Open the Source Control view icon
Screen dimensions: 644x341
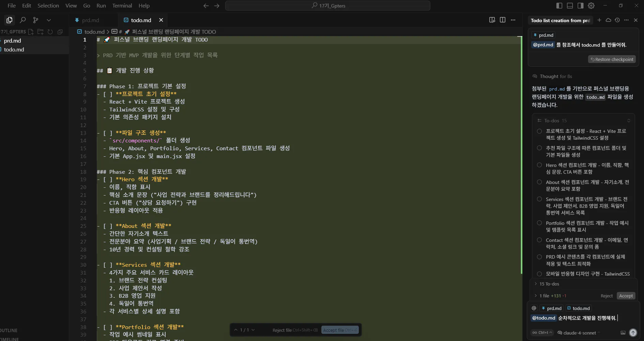pyautogui.click(x=36, y=20)
